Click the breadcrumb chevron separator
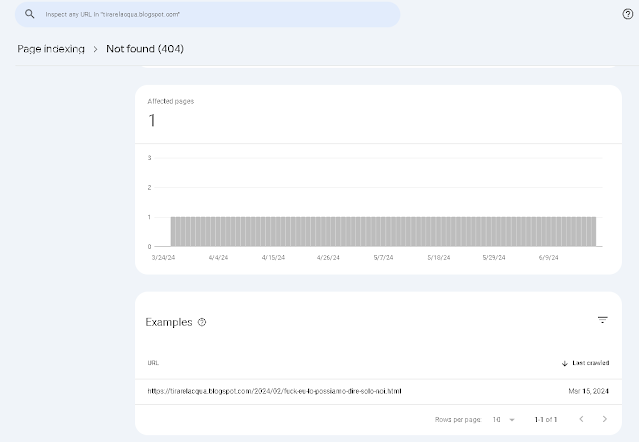Screen dimensions: 639x442 point(96,48)
